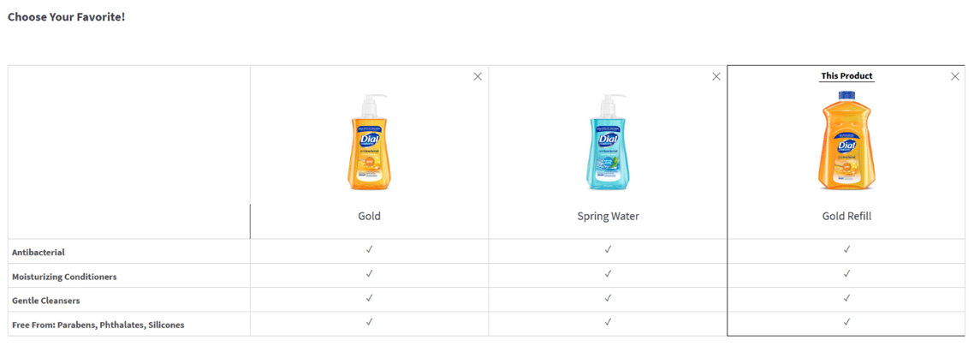
Task: Click the Choose Your Favorite heading
Action: coord(66,16)
